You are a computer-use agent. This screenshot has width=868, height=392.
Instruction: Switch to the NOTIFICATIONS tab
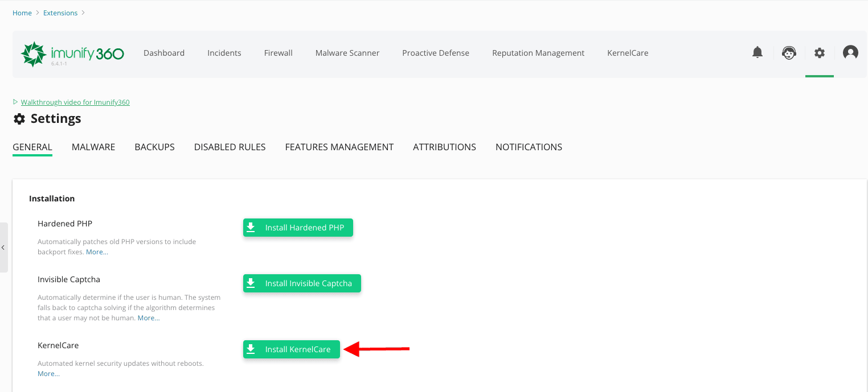(x=529, y=147)
